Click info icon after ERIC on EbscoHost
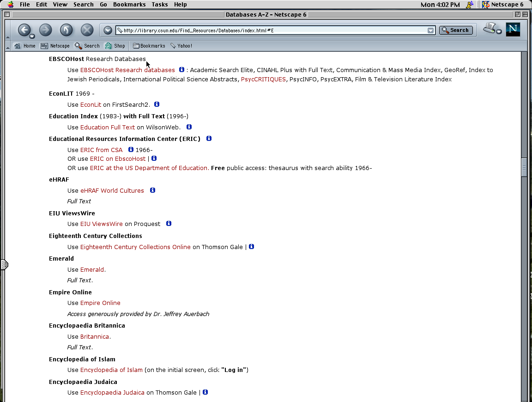The height and width of the screenshot is (402, 532). (154, 158)
